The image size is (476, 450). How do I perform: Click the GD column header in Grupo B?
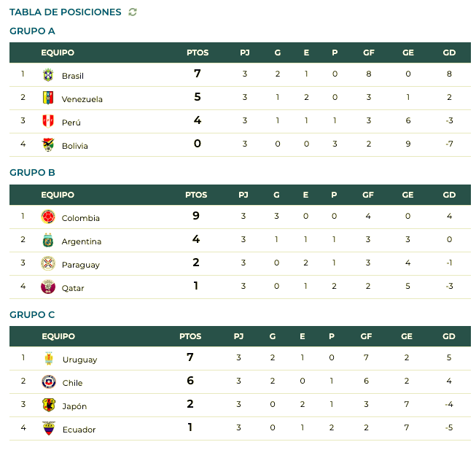[449, 195]
